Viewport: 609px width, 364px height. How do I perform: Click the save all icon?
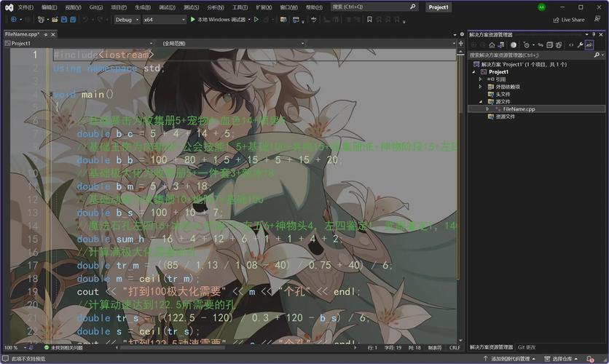coord(73,20)
